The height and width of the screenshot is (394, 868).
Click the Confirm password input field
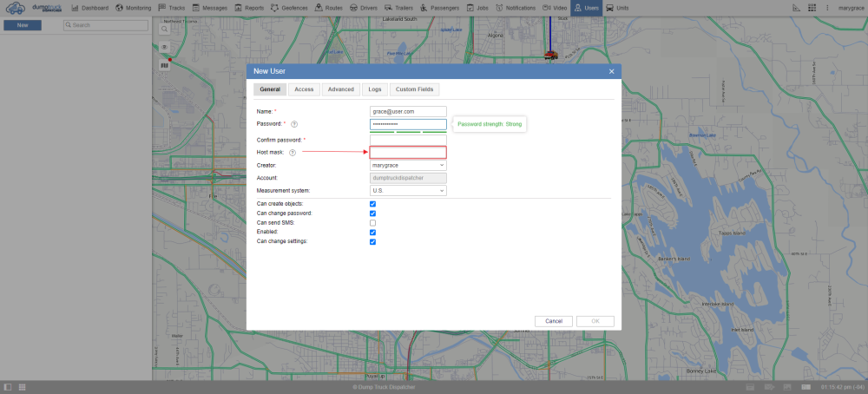tap(408, 140)
